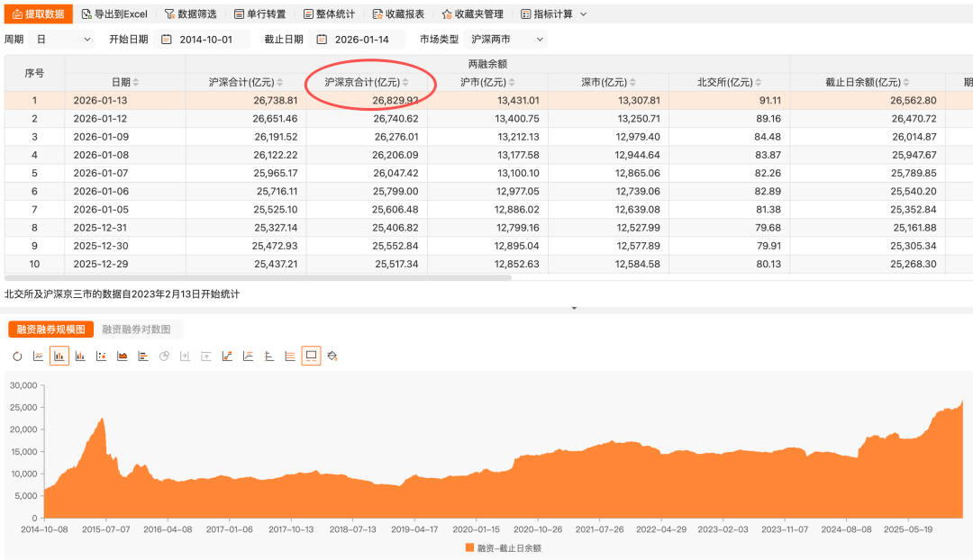
Task: Select the row dated 2026-01-13
Action: point(488,101)
